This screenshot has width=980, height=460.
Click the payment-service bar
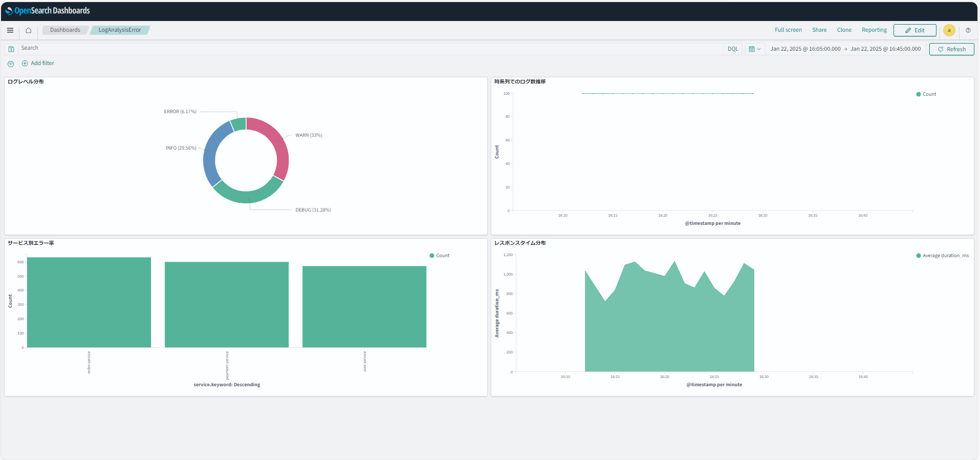click(227, 305)
